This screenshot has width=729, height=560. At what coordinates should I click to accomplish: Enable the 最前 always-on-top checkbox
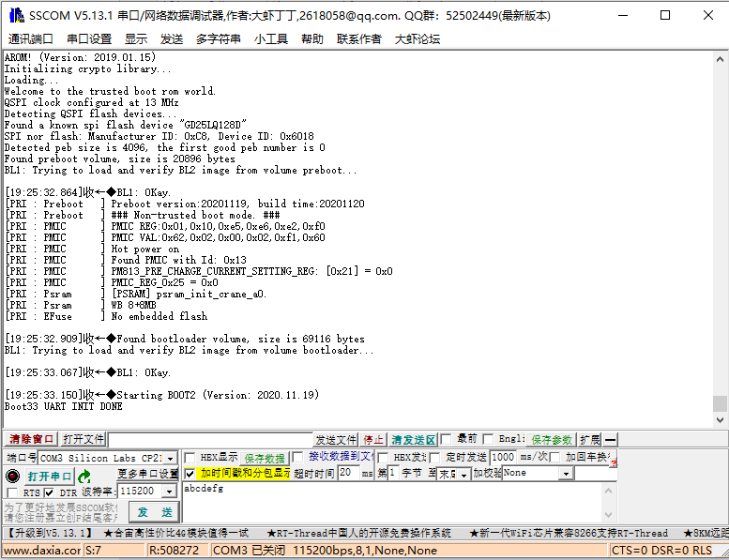pyautogui.click(x=446, y=439)
